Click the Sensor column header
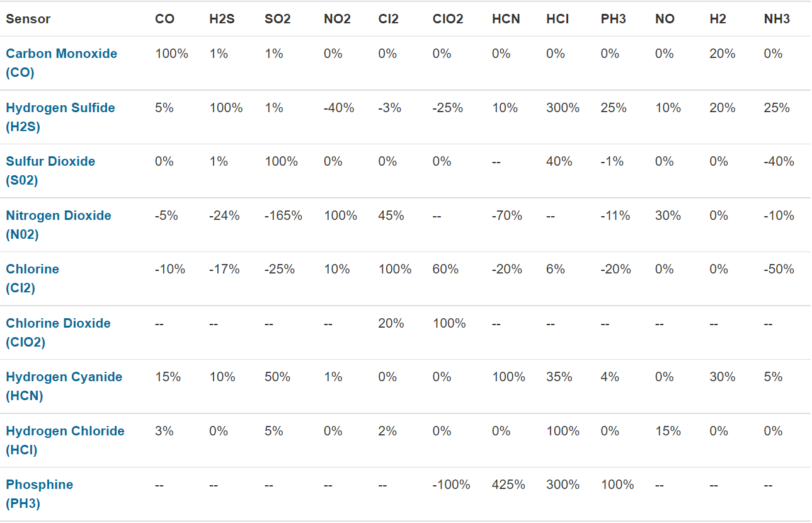This screenshot has height=523, width=812. 28,19
